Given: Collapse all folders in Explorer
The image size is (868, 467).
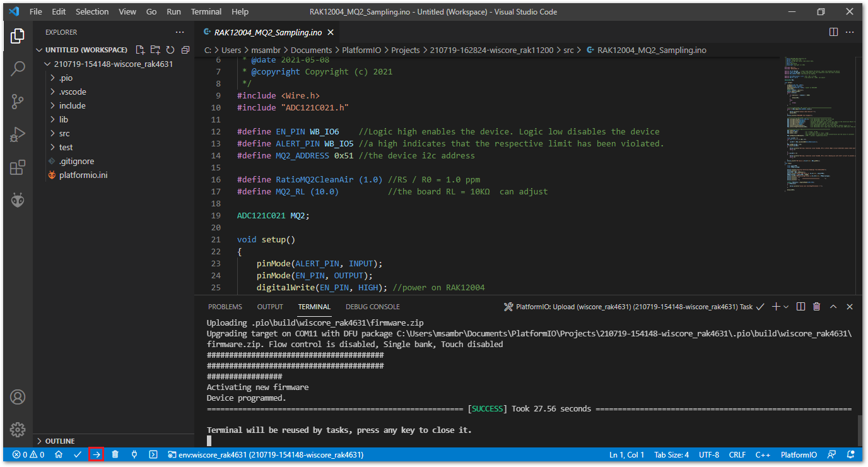Looking at the screenshot, I should [185, 50].
